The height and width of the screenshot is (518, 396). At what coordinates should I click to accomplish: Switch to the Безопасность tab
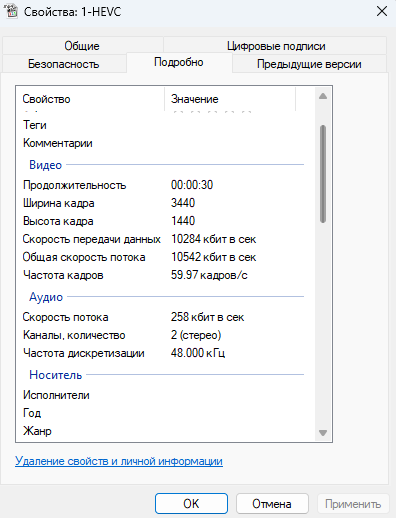coord(64,64)
